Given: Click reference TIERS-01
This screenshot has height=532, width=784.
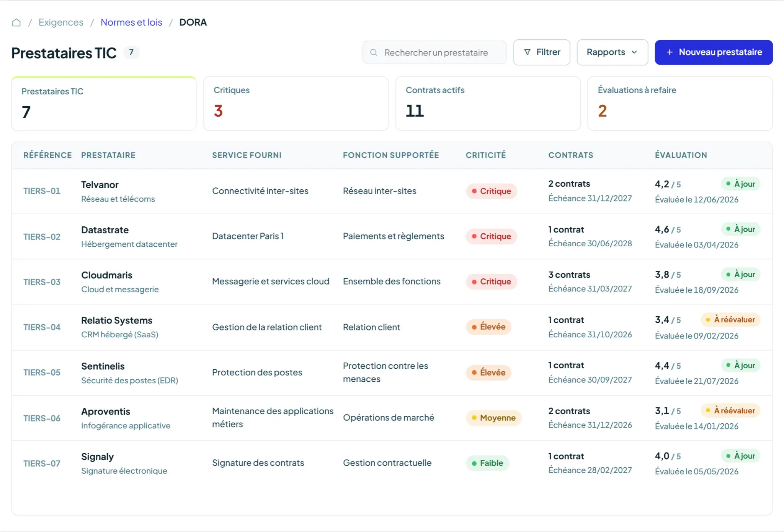Looking at the screenshot, I should click(x=42, y=191).
